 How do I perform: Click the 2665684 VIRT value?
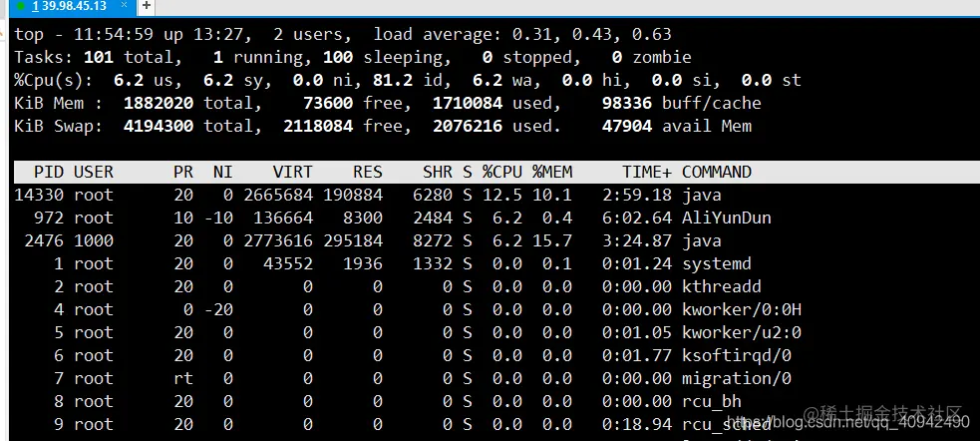coord(278,196)
